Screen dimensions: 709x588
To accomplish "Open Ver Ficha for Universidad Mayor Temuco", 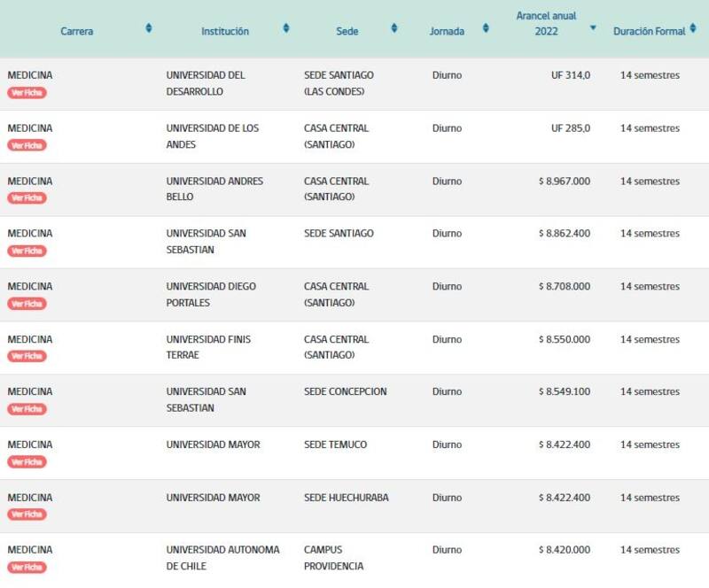I will (27, 461).
